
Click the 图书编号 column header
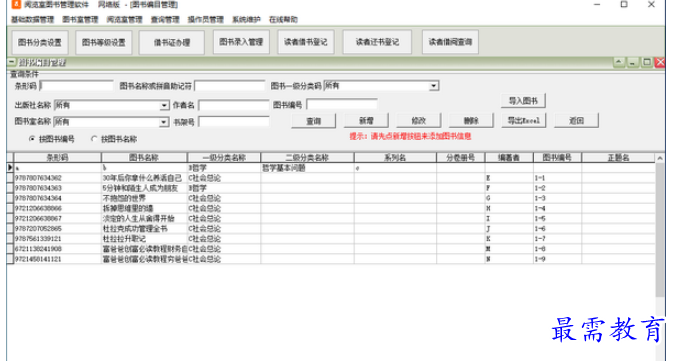[x=557, y=158]
